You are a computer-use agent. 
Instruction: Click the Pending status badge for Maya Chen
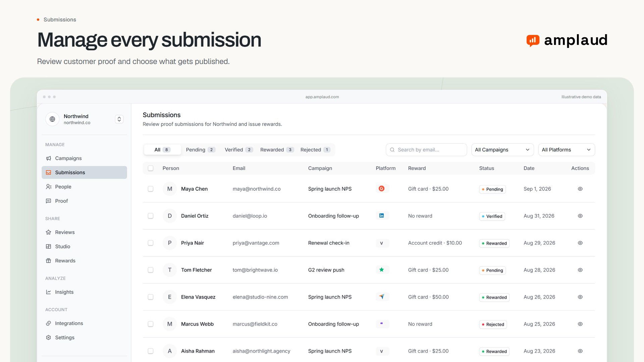492,189
